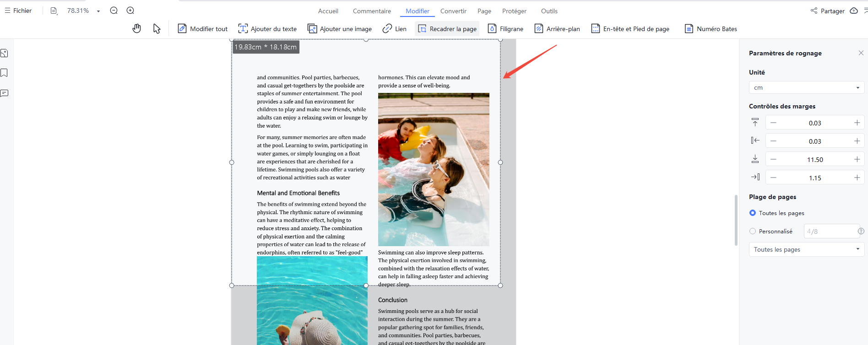Open the Outils tab
This screenshot has height=345, width=868.
pyautogui.click(x=549, y=11)
